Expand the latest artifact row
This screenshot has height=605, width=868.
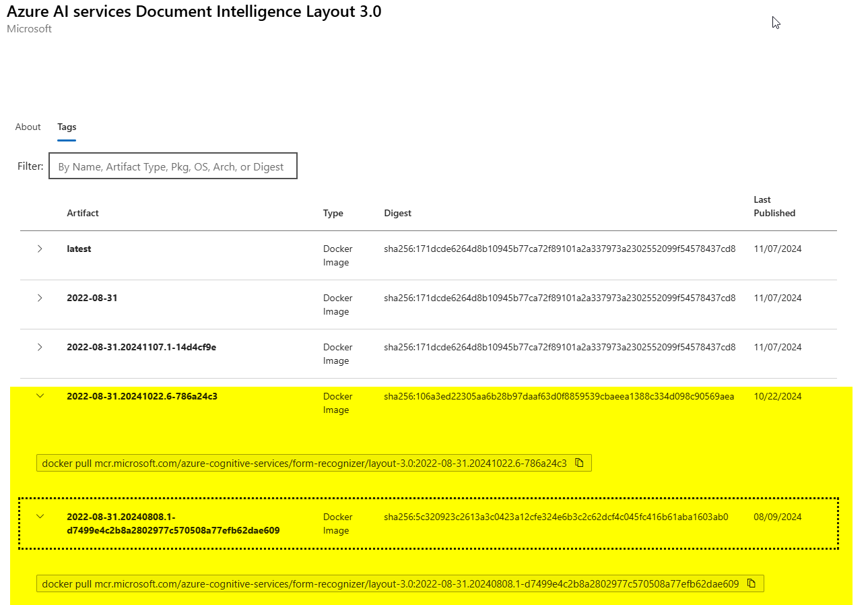pos(40,249)
